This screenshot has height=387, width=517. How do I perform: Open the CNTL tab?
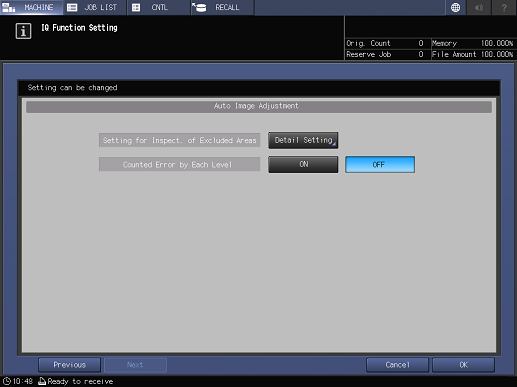[x=159, y=7]
